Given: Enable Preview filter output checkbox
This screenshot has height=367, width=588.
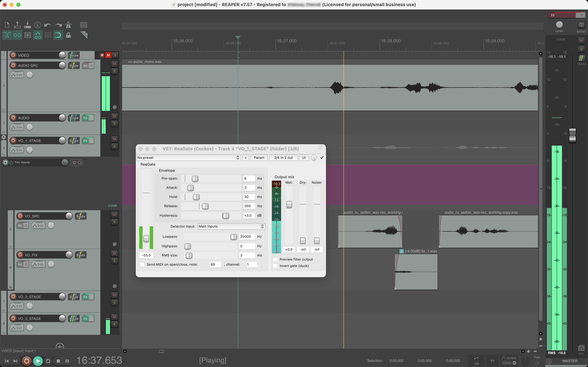Looking at the screenshot, I should [275, 259].
